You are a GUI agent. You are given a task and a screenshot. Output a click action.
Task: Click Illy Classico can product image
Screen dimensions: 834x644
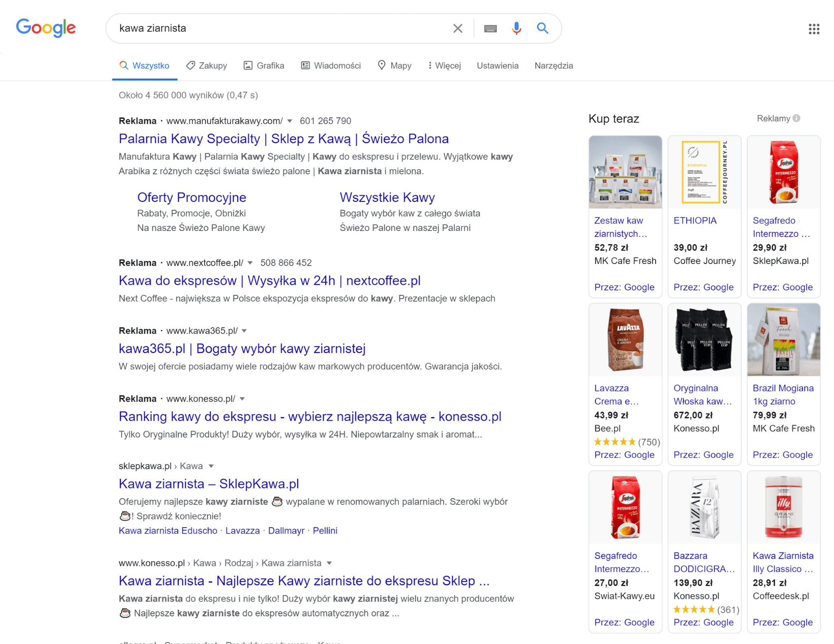point(784,507)
